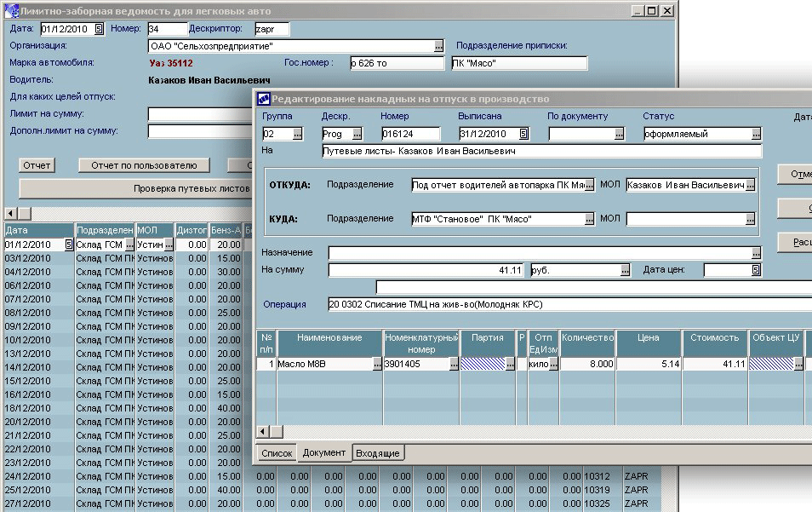Expand the Организация ОАО Сельхозпредприятие selector
Viewport: 812px width, 512px height.
(x=438, y=46)
